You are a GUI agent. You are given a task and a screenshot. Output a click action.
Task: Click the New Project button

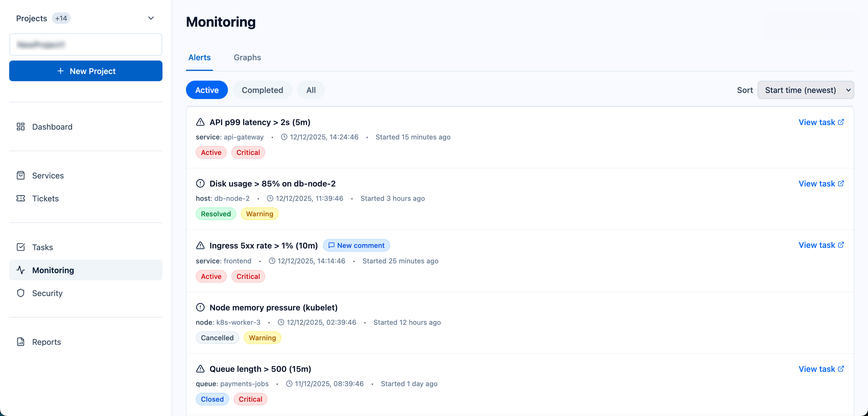(86, 71)
